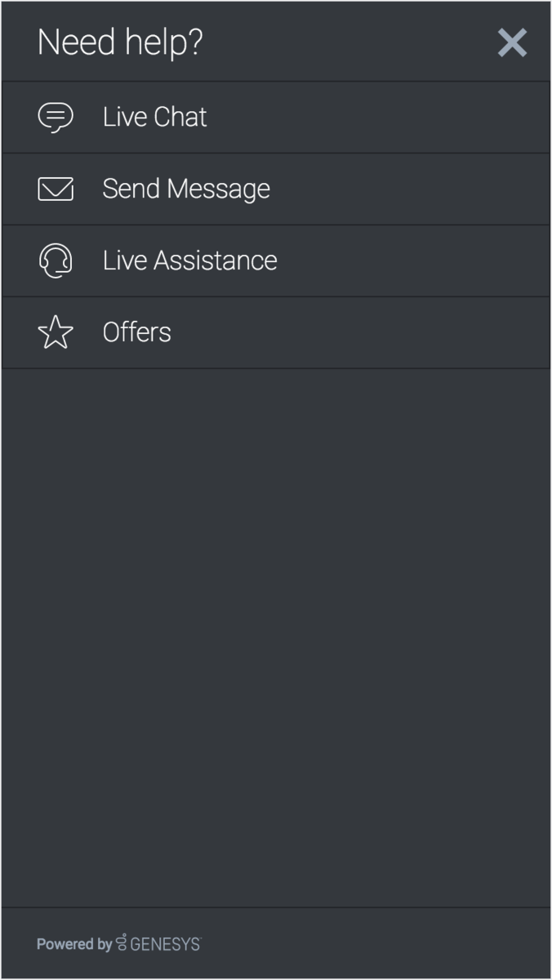Open the Live Chat text label

coord(155,118)
